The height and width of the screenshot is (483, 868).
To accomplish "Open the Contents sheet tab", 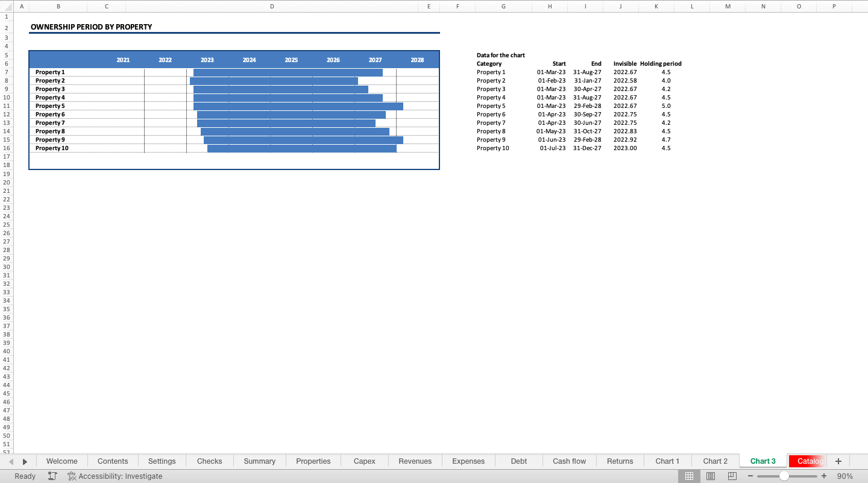I will (x=113, y=461).
